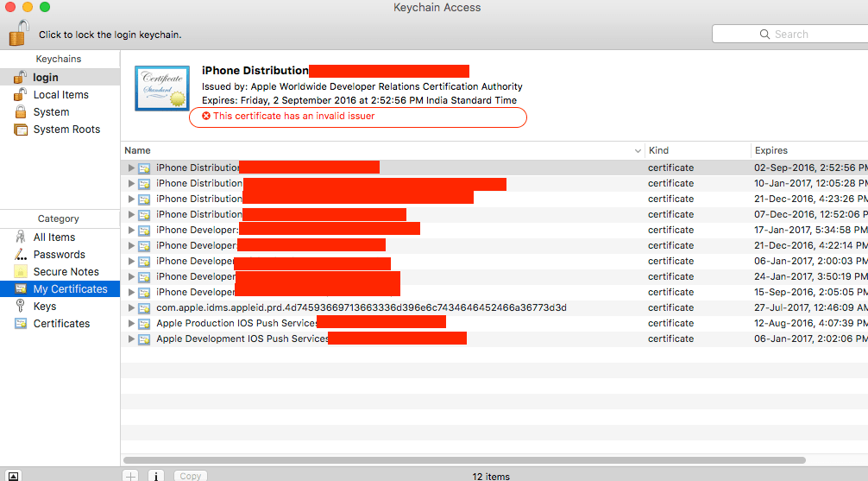Click certificate icon of Apple Production Push row
This screenshot has height=481, width=868.
144,323
